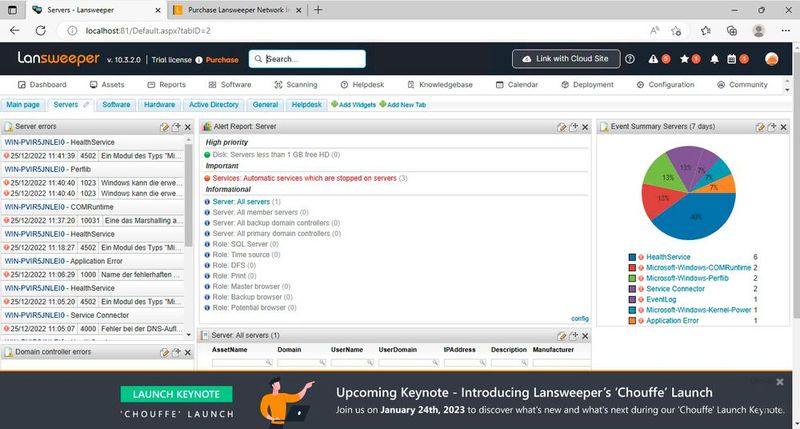Close the Alert Report: Server widget
The image size is (800, 429).
pyautogui.click(x=585, y=127)
